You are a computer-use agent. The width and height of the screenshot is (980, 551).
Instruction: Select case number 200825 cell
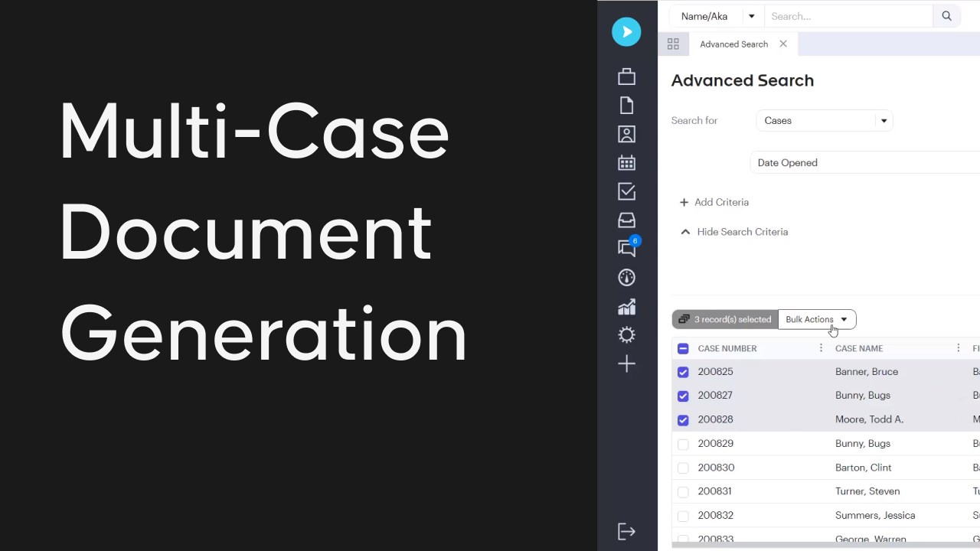715,372
